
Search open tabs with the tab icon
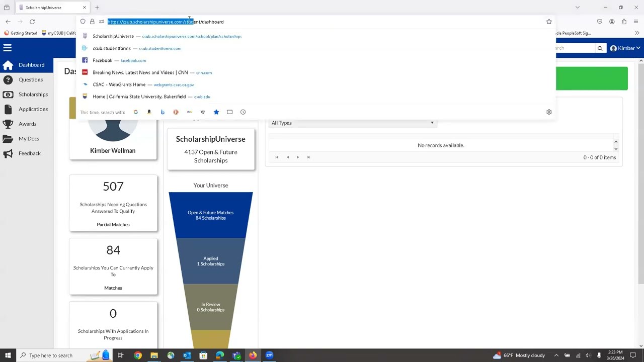[229, 112]
